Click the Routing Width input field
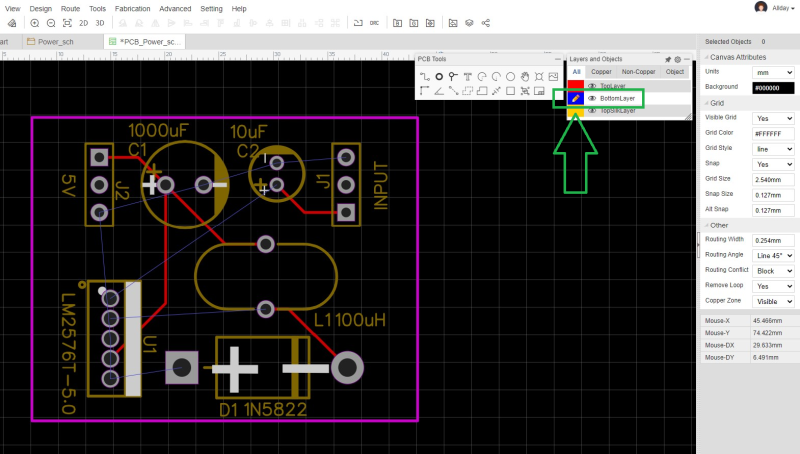Screen dimensions: 800x454 [773, 240]
